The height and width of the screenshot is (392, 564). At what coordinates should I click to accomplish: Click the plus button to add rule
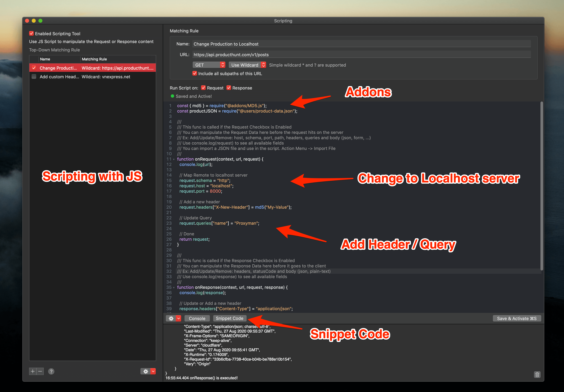(x=33, y=371)
